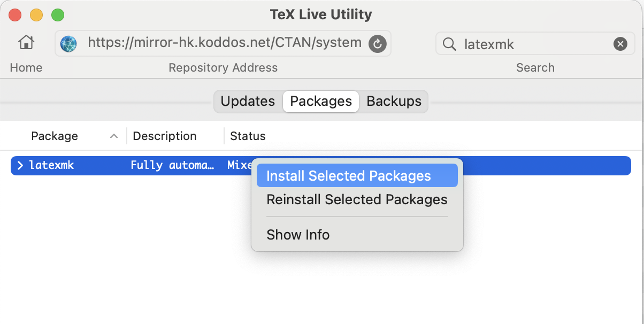
Task: Open the Backups tab
Action: [x=394, y=101]
